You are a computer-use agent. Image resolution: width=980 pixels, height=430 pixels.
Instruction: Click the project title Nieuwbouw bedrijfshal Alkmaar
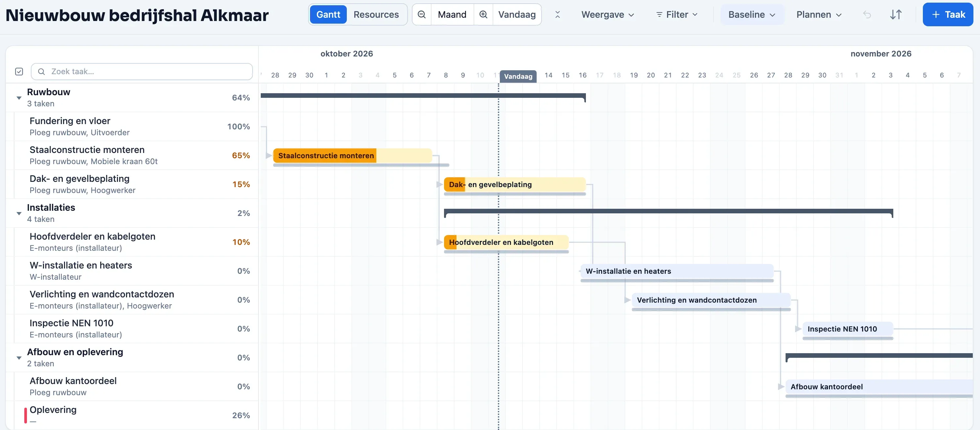[137, 15]
